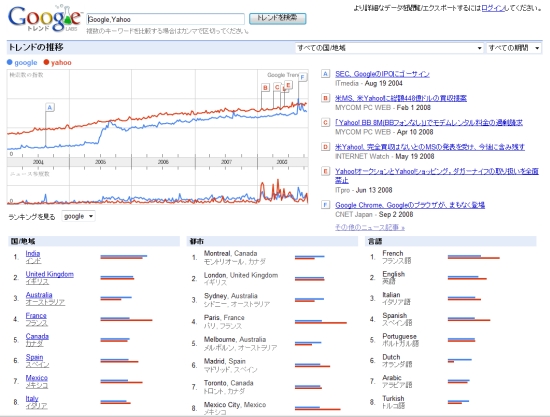550x417 pixels.
Task: Click the English language row
Action: point(450,277)
